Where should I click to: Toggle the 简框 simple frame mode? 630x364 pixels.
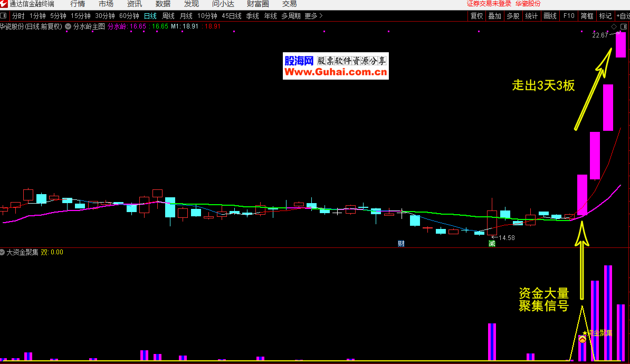(x=587, y=16)
